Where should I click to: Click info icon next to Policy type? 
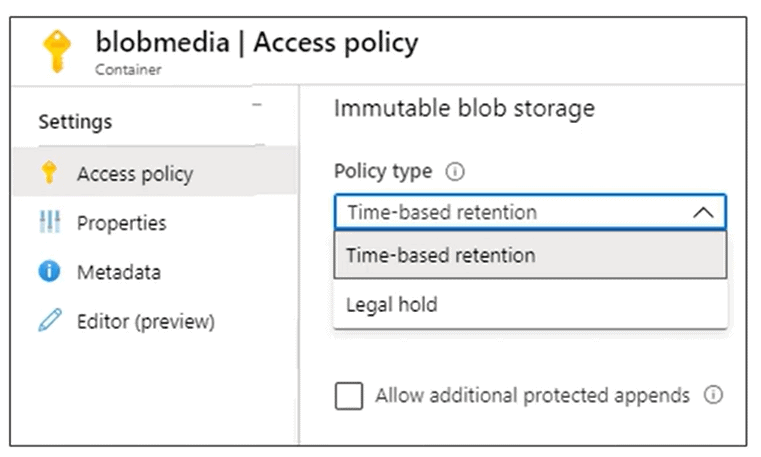tap(455, 171)
